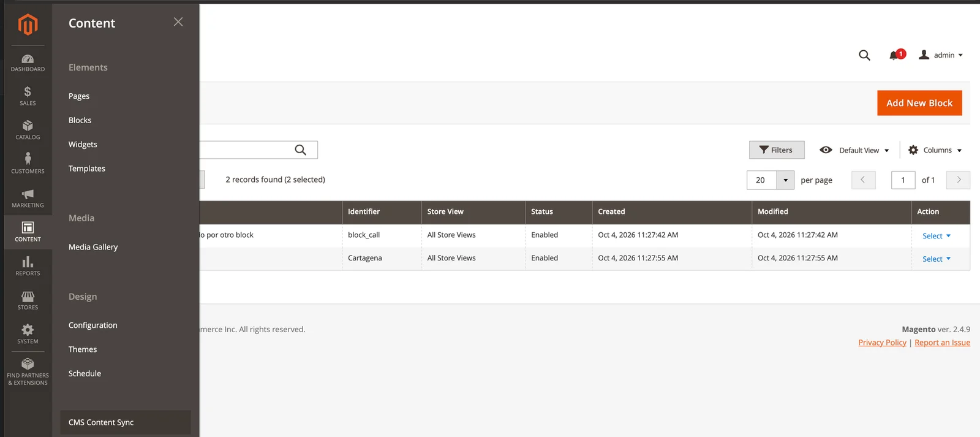Click the current page number field
980x437 pixels.
903,180
